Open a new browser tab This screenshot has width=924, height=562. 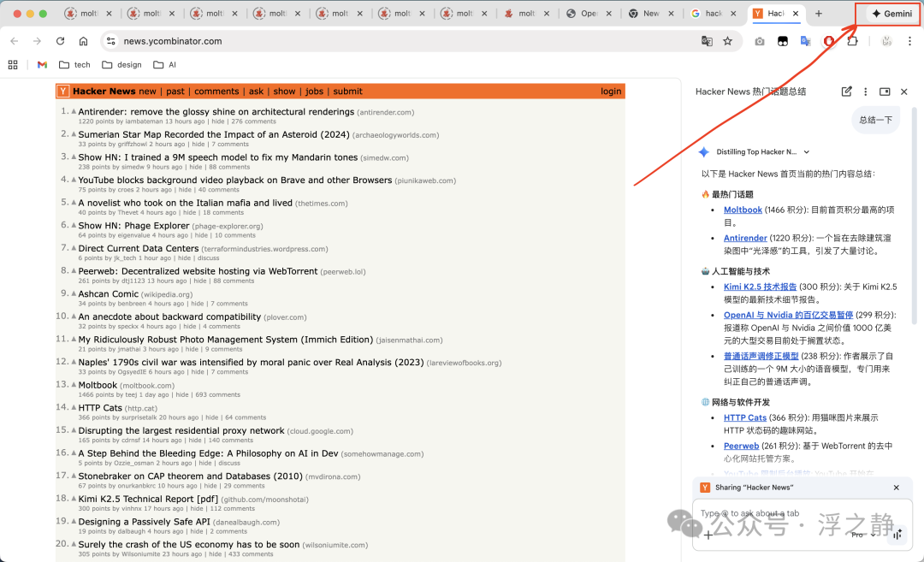[819, 14]
